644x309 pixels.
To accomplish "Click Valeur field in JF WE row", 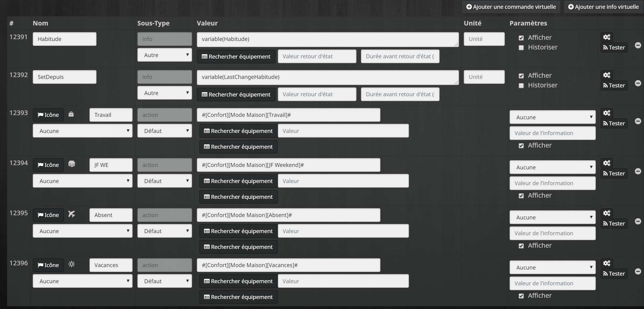I will click(343, 181).
